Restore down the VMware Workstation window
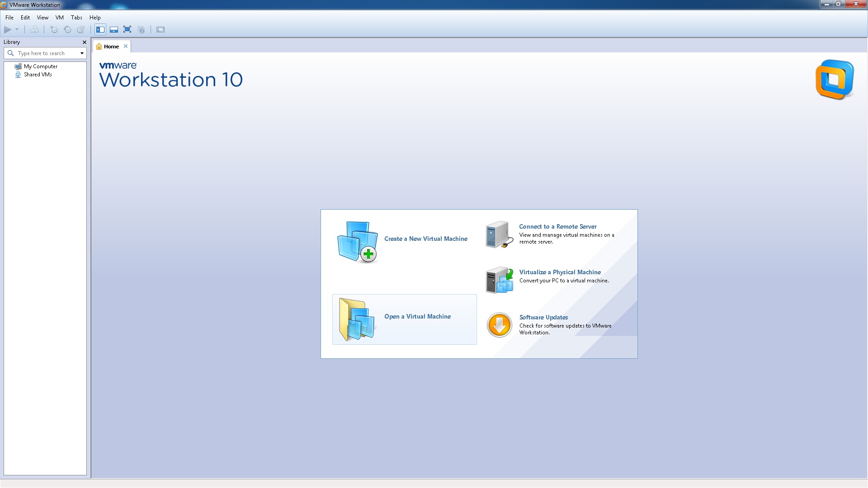 pos(838,4)
